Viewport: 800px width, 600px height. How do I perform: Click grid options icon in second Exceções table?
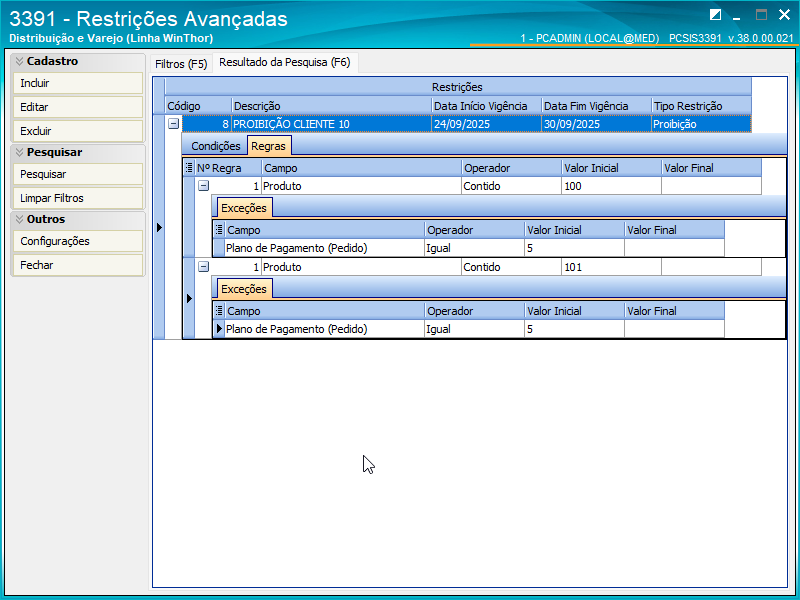[x=219, y=310]
